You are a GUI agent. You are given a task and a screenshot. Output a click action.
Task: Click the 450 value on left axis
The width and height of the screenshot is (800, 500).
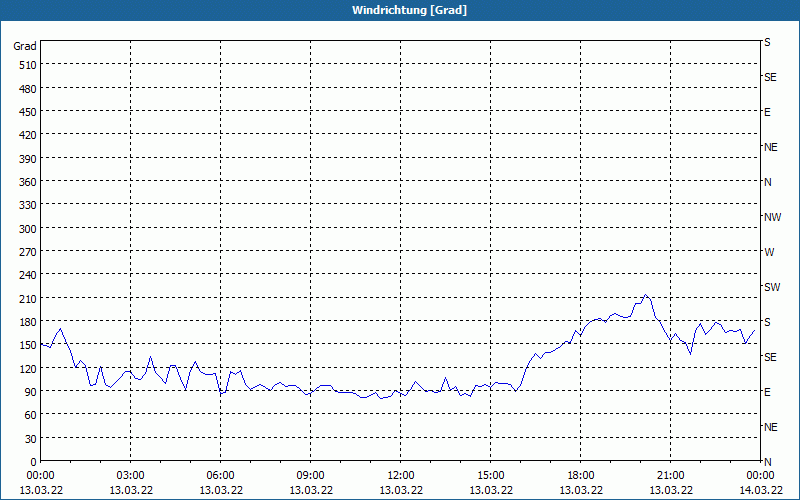[28, 112]
